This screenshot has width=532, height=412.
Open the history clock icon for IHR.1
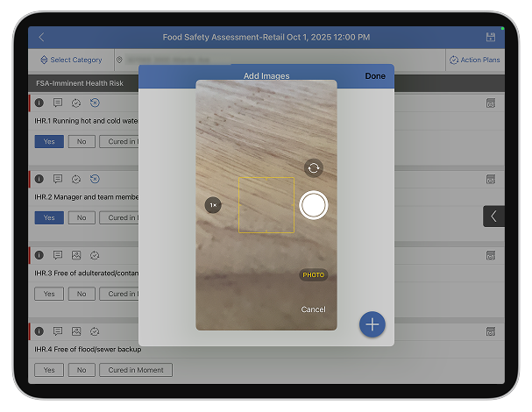[95, 103]
